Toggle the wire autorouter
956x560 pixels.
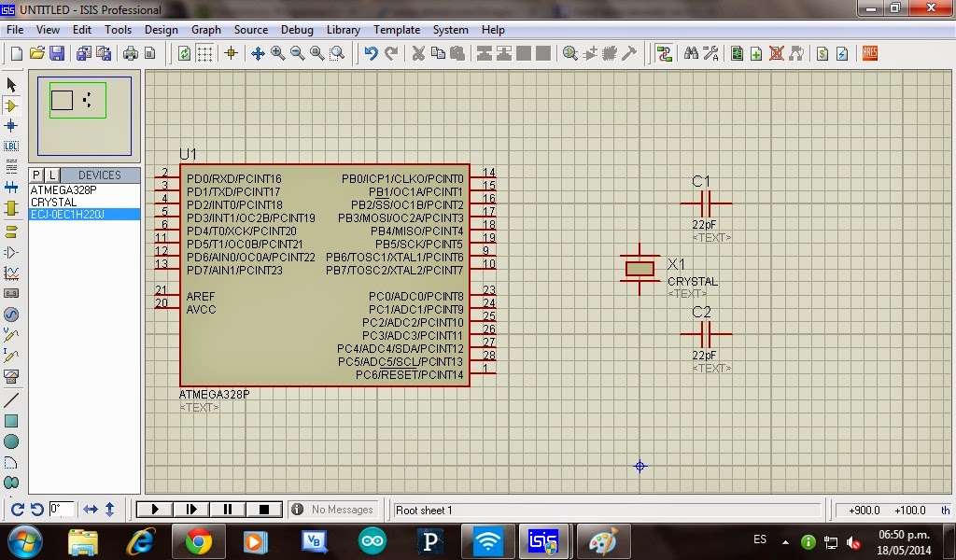click(665, 53)
